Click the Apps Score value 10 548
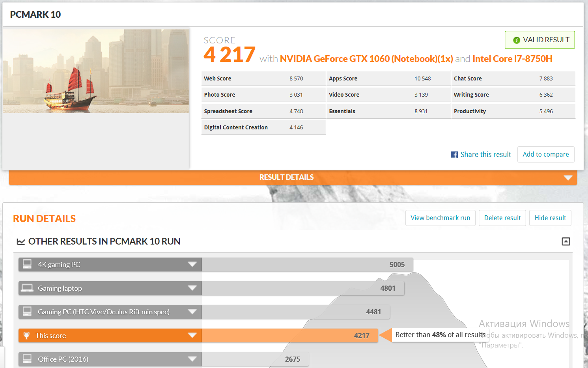 coord(422,78)
